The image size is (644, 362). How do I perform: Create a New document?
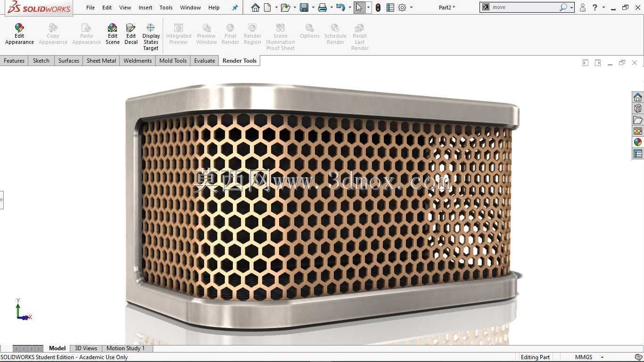pyautogui.click(x=267, y=8)
